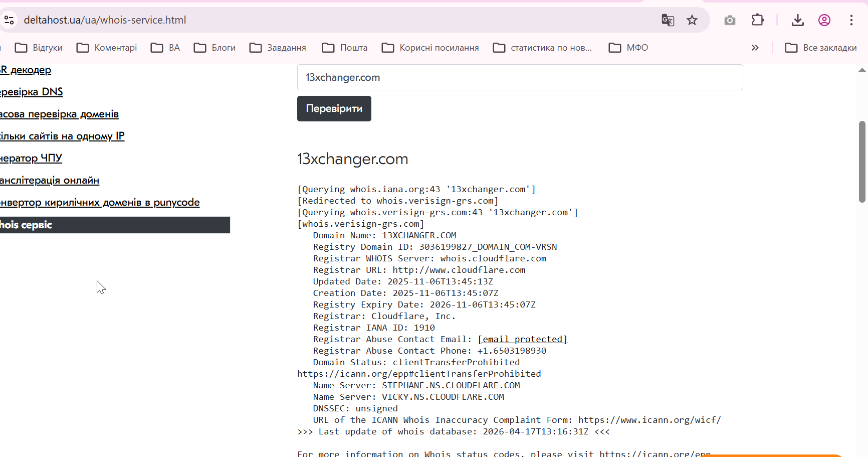Viewport: 868px width, 457px height.
Task: Open the сайтів на одному IP link
Action: coord(62,136)
